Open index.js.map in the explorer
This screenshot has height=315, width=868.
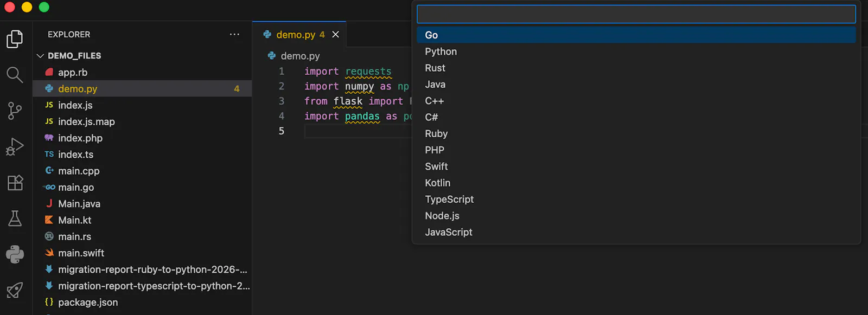click(x=142, y=121)
